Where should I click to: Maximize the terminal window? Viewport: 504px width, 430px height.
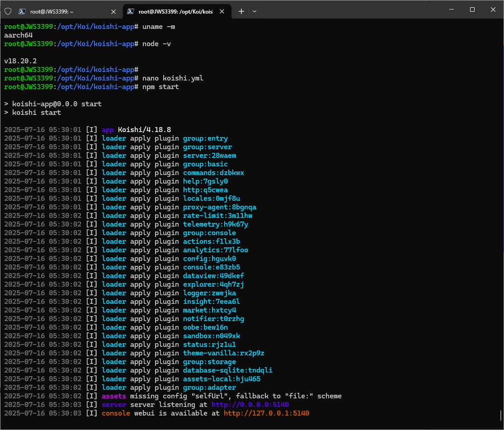[472, 9]
